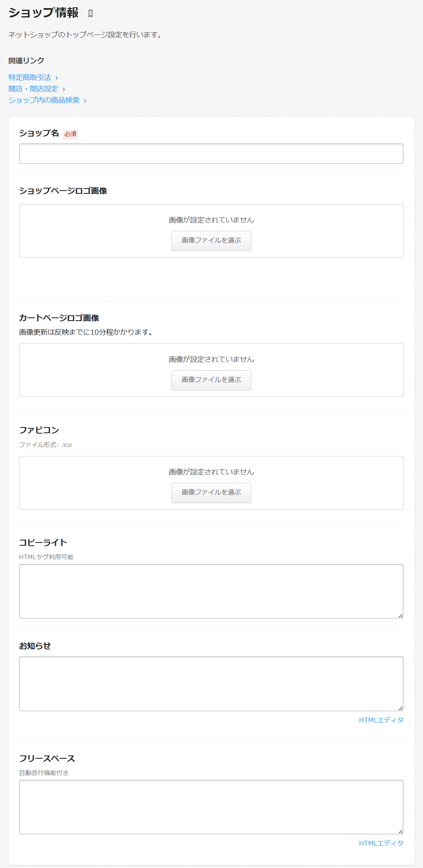Choose image file for ショップページロゴ画像
Image resolution: width=423 pixels, height=868 pixels.
pos(211,241)
